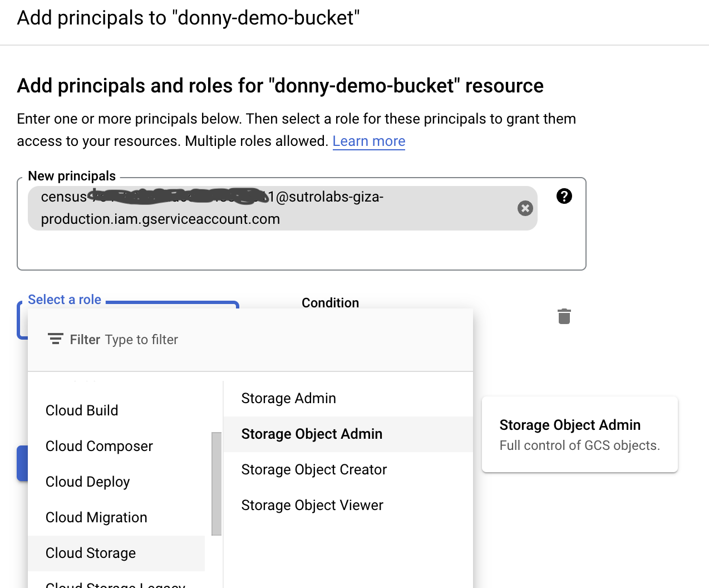709x588 pixels.
Task: Select the Cloud Storage category
Action: (x=91, y=553)
